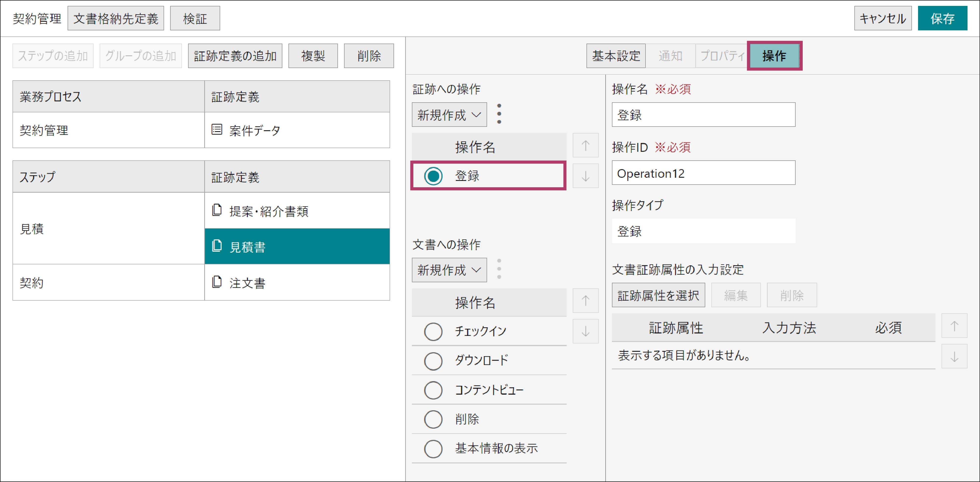Select the チェックイン radio button

(433, 331)
